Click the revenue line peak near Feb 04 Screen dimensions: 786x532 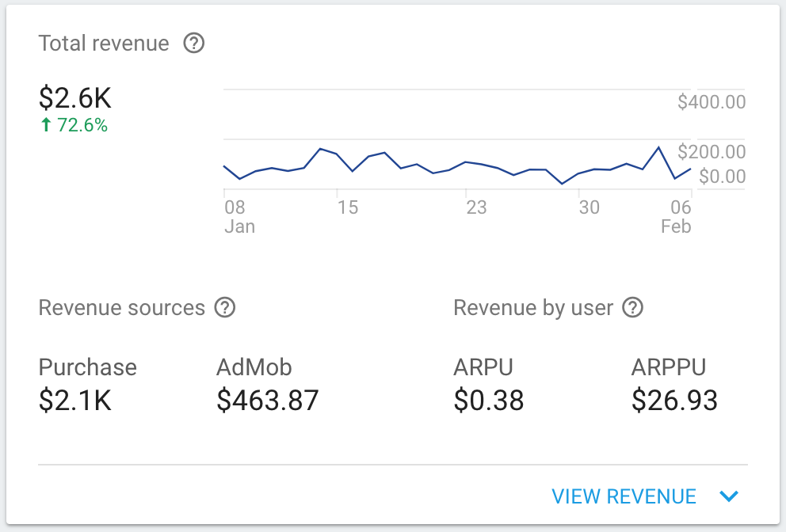[658, 148]
